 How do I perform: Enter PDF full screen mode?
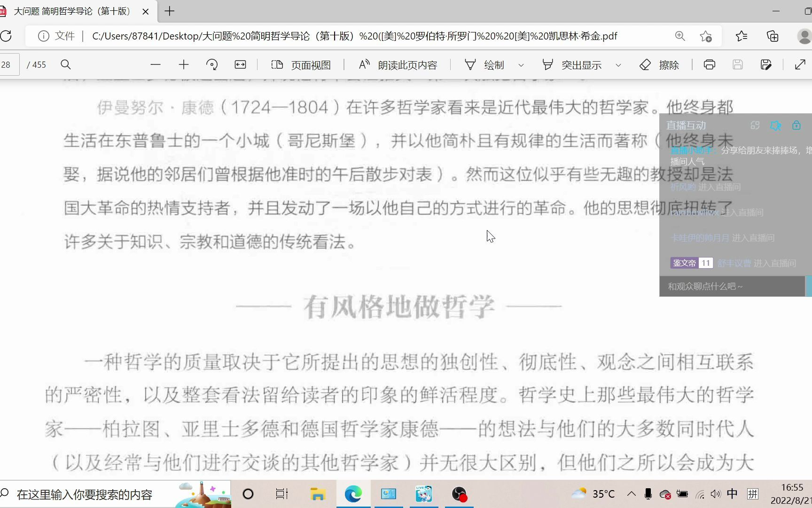800,65
